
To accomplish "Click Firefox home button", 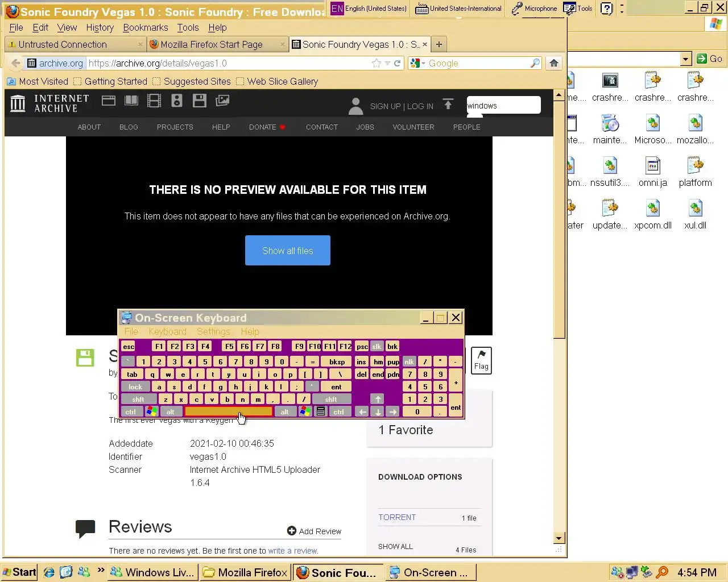I will [x=554, y=63].
